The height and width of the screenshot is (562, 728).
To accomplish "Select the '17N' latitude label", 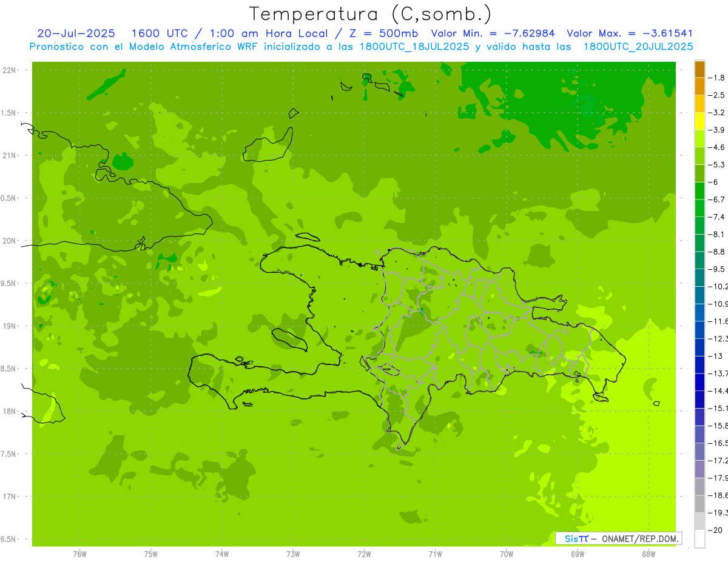I will [x=9, y=497].
